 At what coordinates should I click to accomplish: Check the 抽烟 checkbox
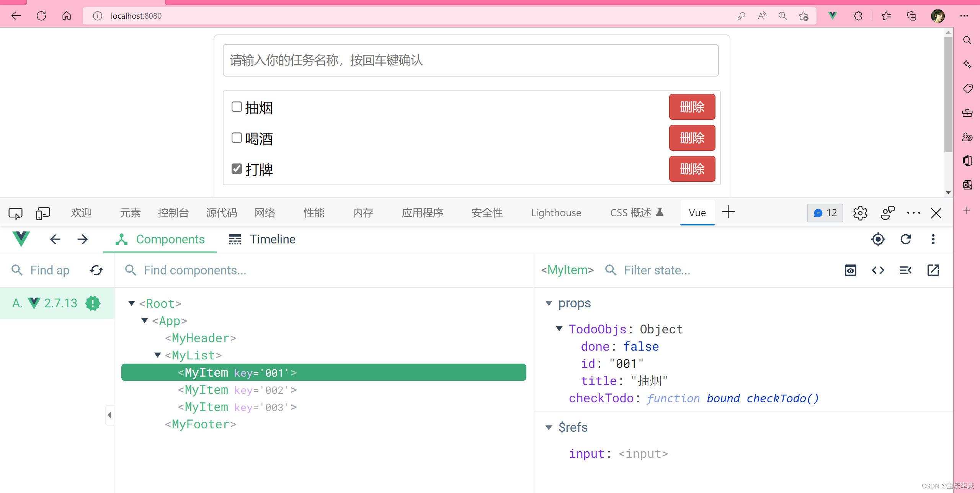coord(237,107)
